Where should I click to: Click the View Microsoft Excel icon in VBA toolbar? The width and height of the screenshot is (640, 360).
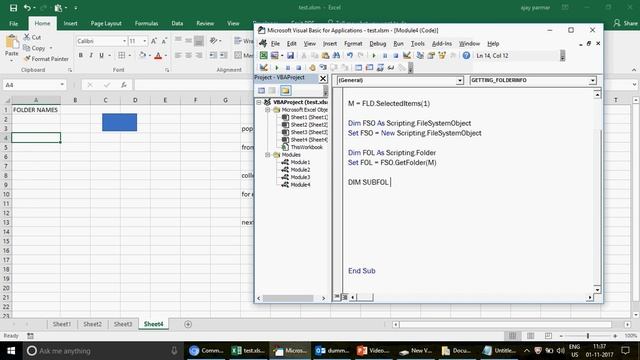[x=264, y=56]
